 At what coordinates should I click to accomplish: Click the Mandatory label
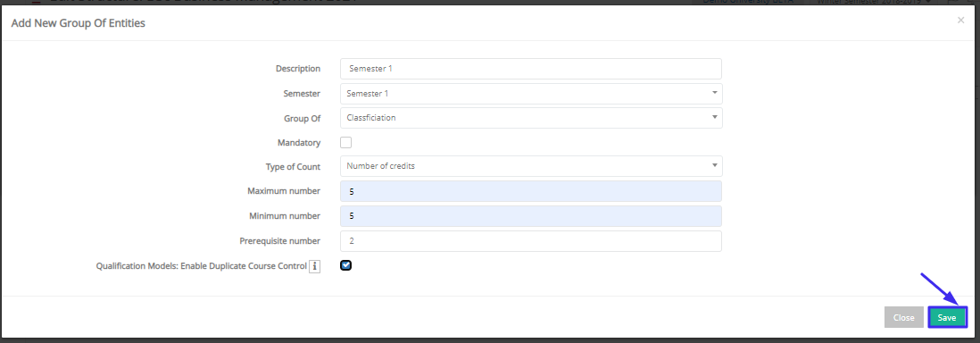click(x=299, y=143)
